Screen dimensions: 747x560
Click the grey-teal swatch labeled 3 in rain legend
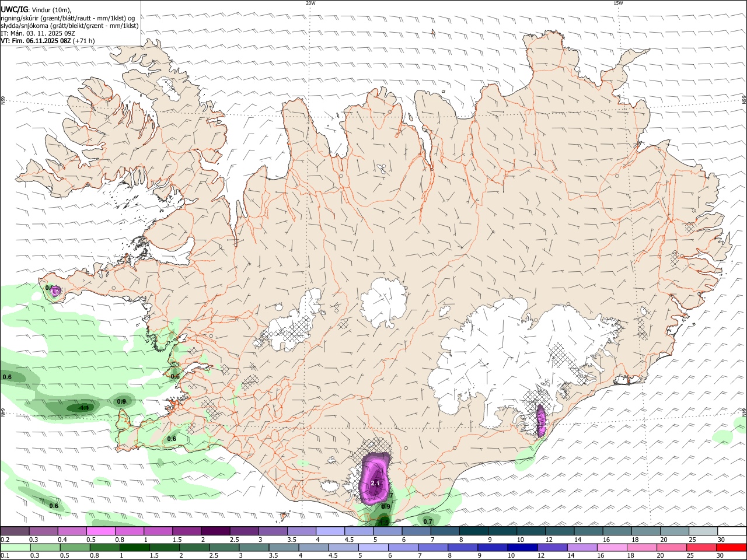click(x=254, y=547)
